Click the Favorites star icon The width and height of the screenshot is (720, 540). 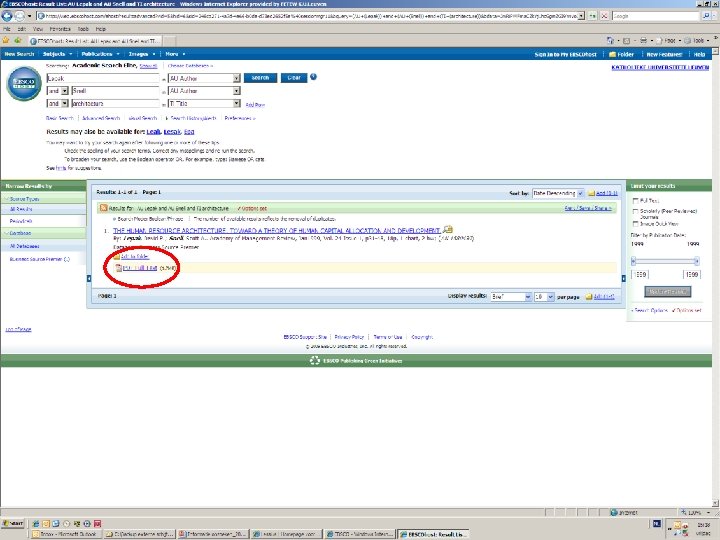(6, 40)
